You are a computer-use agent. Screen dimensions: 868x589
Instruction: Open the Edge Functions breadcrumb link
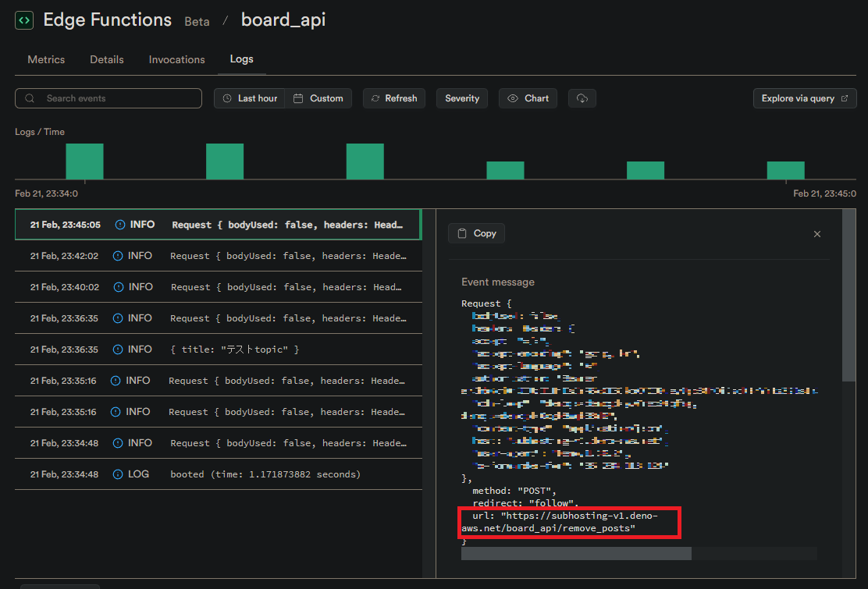[108, 20]
